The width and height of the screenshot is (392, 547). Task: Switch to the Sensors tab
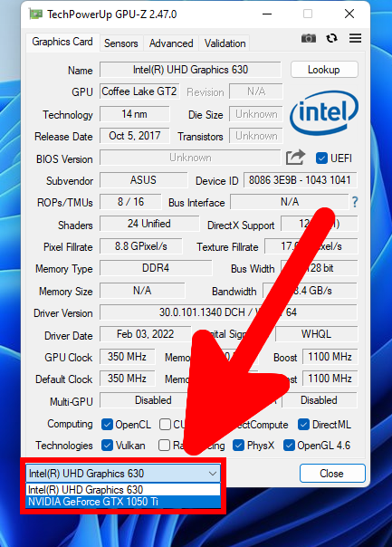coord(121,43)
